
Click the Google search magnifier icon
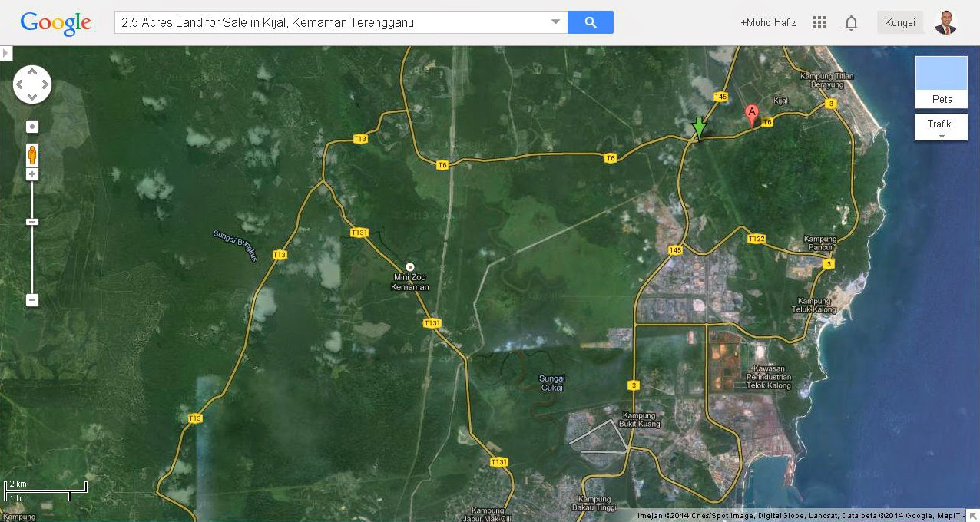coord(590,22)
